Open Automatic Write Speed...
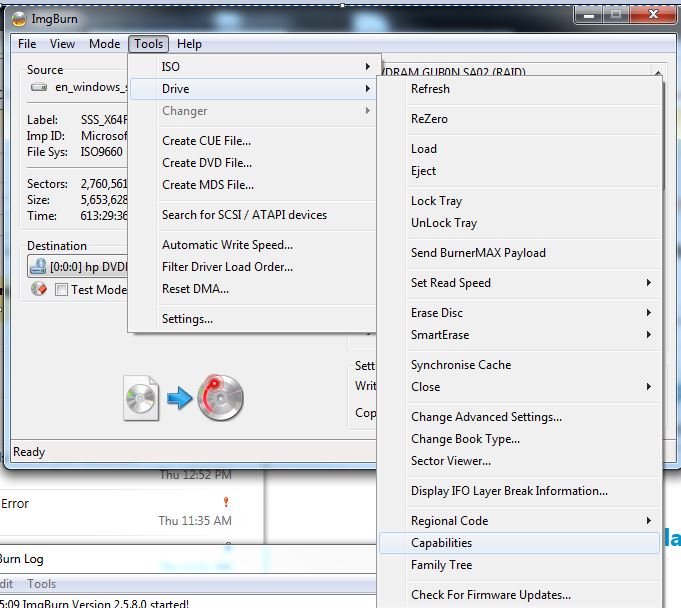 coord(253,245)
